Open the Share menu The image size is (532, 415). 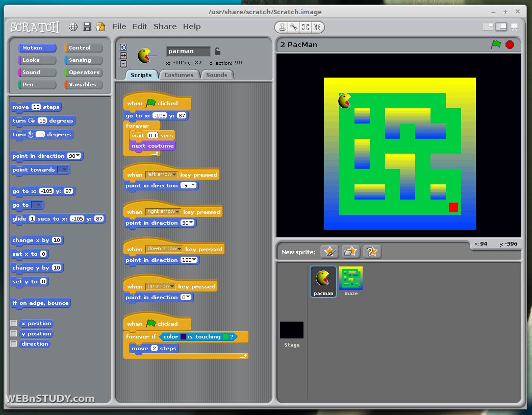[x=165, y=27]
